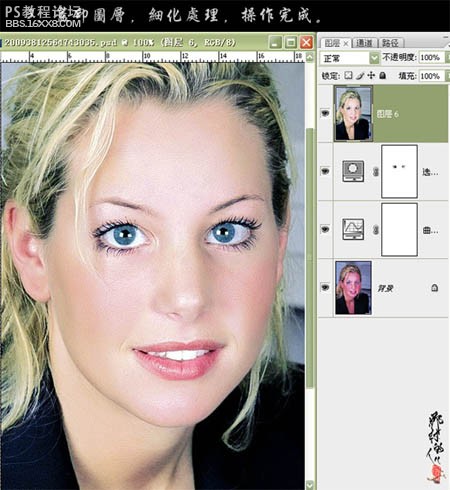Select the curves adjustment layer icon

[x=353, y=229]
